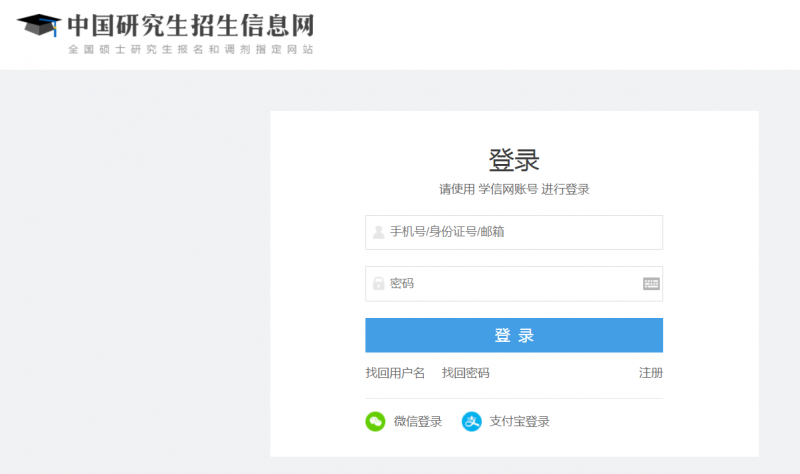
Task: Open the 找回用户名 link
Action: pos(395,373)
